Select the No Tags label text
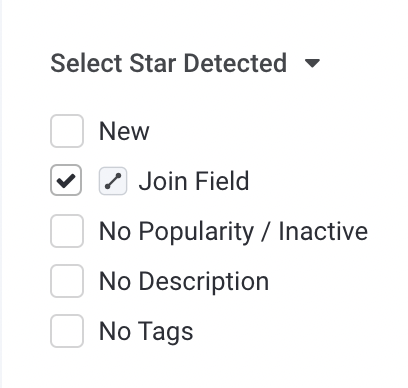Image resolution: width=408 pixels, height=388 pixels. pos(146,332)
